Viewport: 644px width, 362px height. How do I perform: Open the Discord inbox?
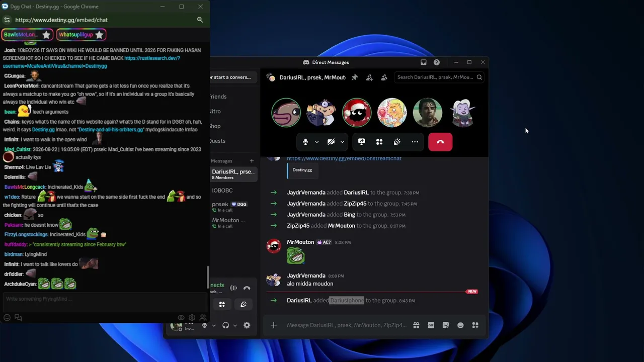[424, 62]
